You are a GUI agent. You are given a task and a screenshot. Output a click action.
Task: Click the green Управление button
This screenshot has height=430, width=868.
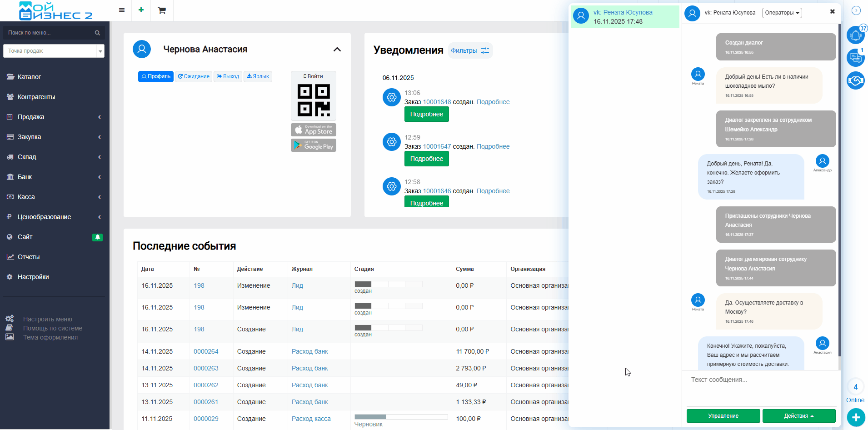(723, 416)
